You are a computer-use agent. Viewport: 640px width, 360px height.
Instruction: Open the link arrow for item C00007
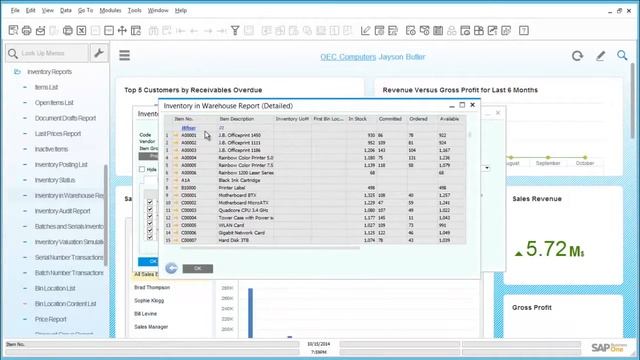click(176, 240)
